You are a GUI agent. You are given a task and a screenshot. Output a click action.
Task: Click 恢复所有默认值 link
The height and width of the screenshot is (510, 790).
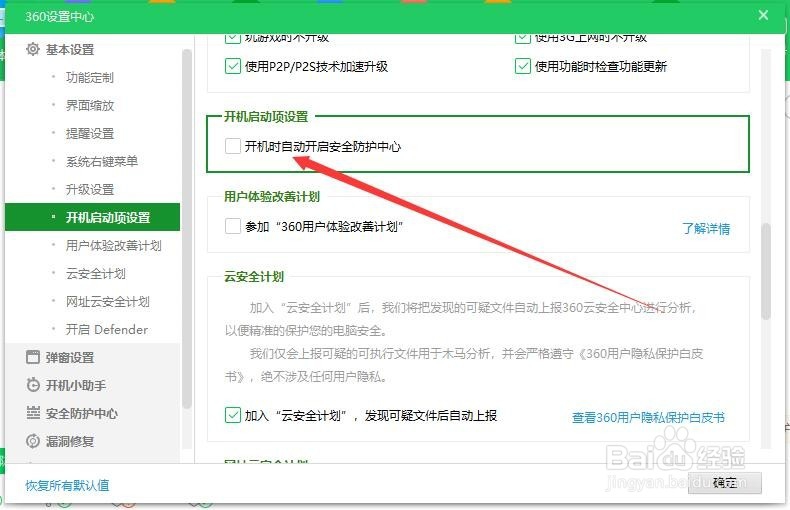[67, 485]
